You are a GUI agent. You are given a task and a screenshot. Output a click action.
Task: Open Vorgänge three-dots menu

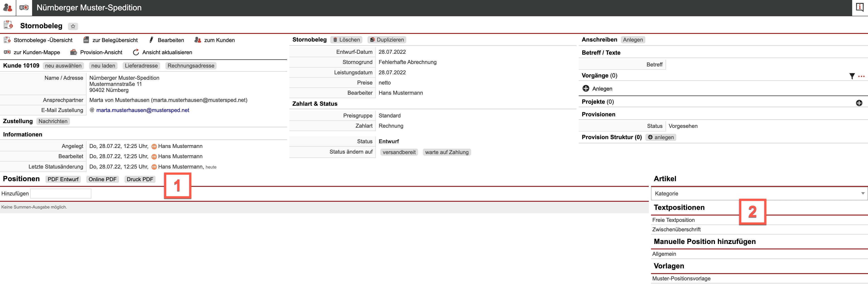861,76
